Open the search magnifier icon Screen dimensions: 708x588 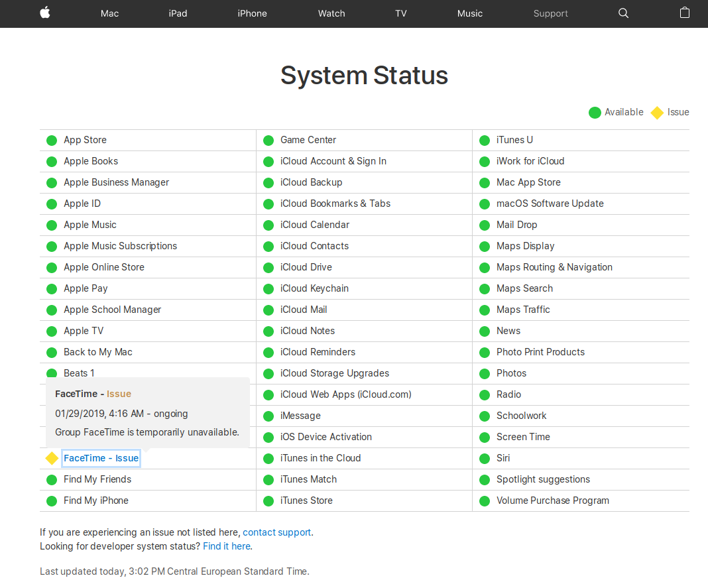623,13
